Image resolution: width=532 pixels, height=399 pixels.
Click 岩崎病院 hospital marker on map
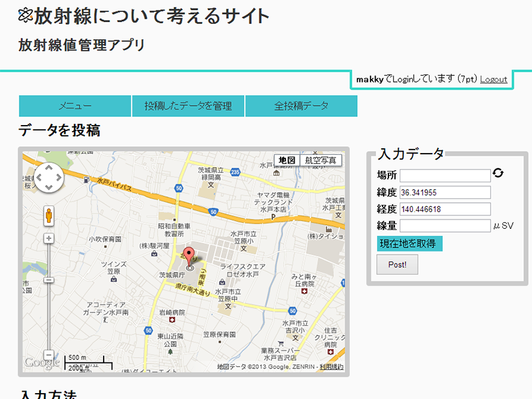172,320
